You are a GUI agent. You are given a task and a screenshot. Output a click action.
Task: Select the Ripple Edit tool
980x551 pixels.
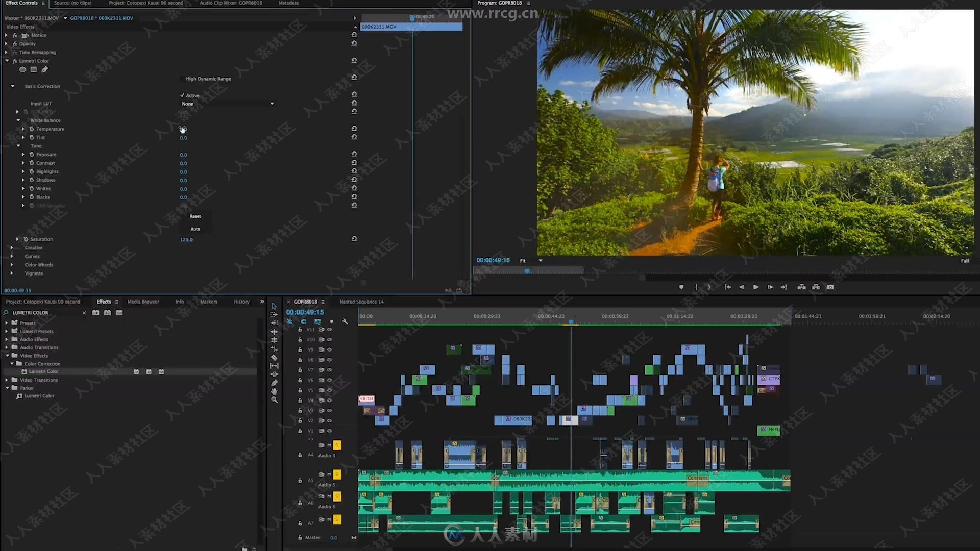coord(274,332)
